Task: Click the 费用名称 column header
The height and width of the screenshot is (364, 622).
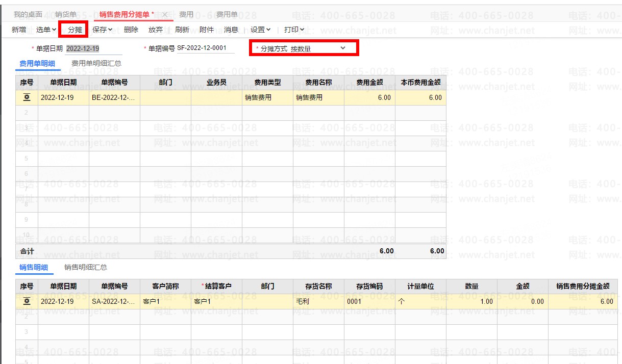Action: pos(318,82)
